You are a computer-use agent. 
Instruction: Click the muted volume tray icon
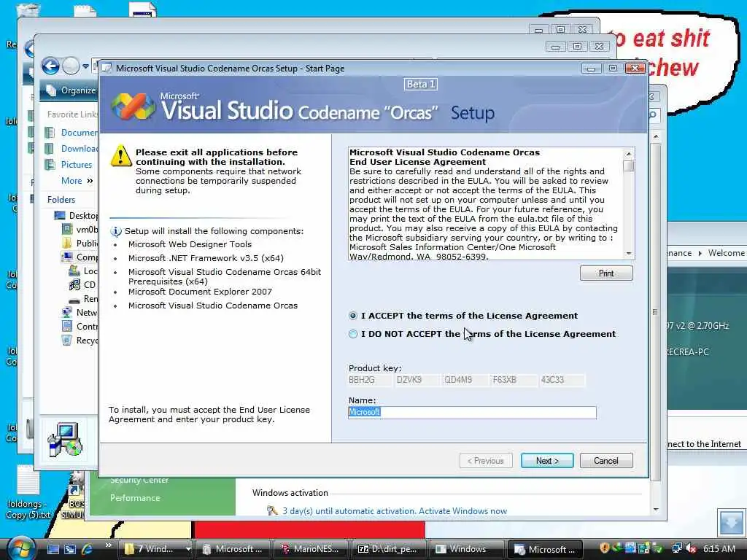(x=692, y=548)
